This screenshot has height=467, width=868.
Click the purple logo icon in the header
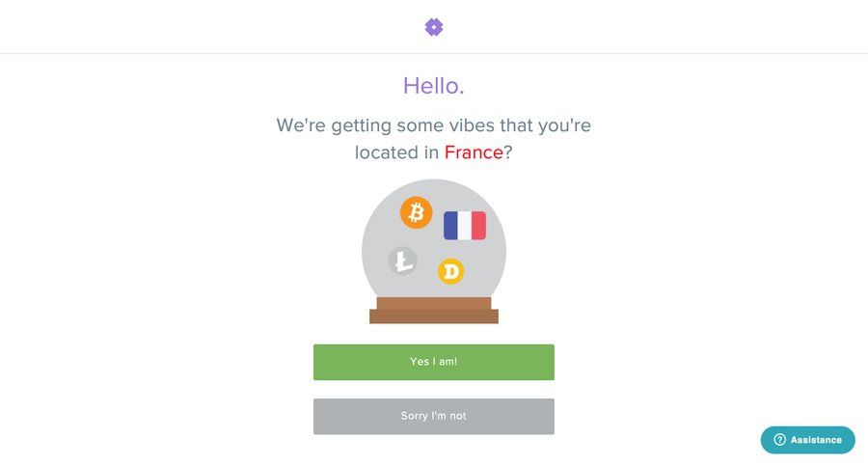(x=434, y=27)
